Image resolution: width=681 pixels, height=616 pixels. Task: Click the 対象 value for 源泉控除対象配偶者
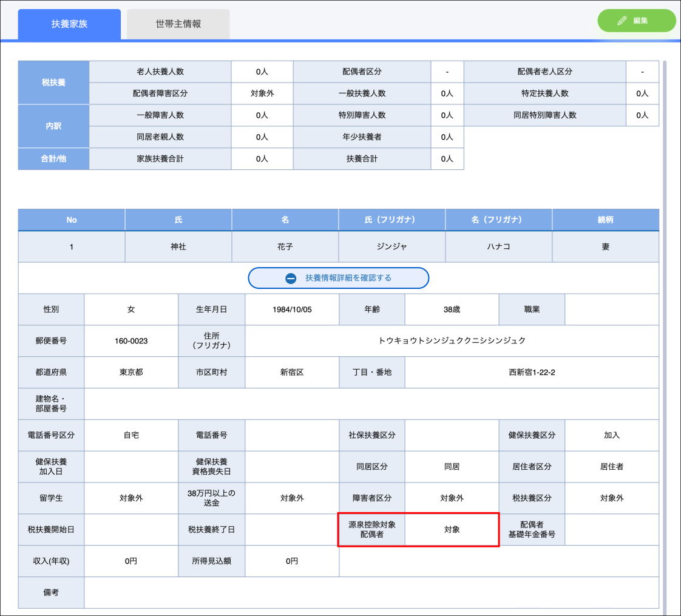(452, 530)
